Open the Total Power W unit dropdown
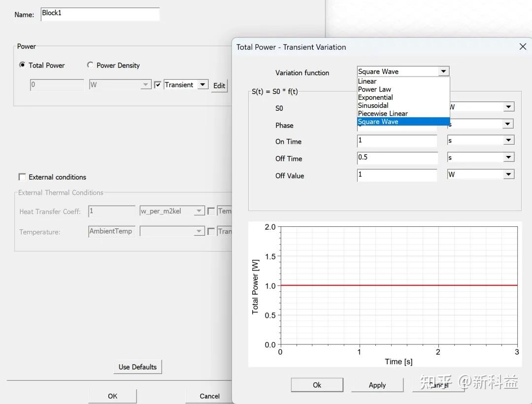 click(x=145, y=85)
